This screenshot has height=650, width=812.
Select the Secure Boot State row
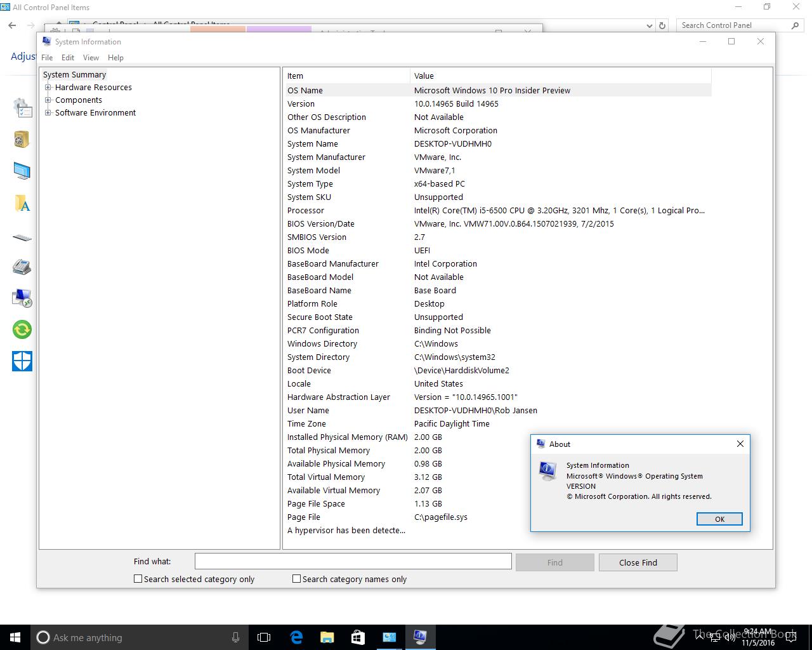[498, 317]
